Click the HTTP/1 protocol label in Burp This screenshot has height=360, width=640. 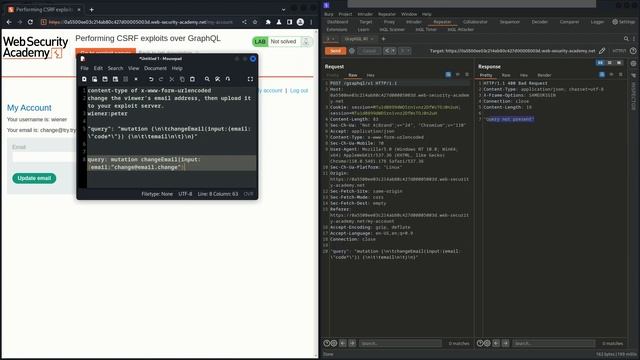click(619, 51)
